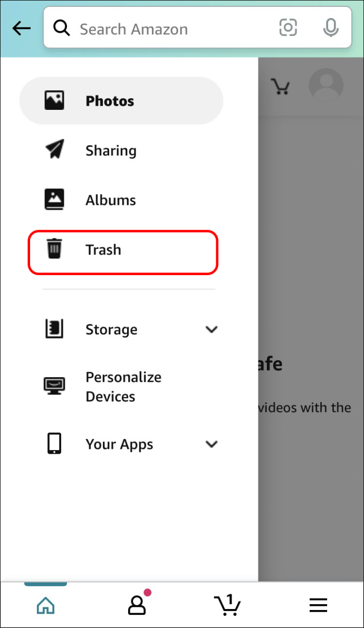This screenshot has width=364, height=628.
Task: Tap the Albums picture book icon
Action: point(54,200)
